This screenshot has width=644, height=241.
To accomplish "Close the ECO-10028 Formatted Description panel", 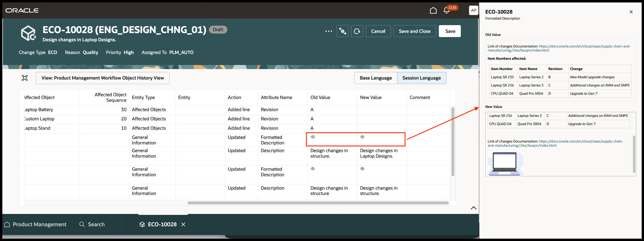I will tap(631, 12).
